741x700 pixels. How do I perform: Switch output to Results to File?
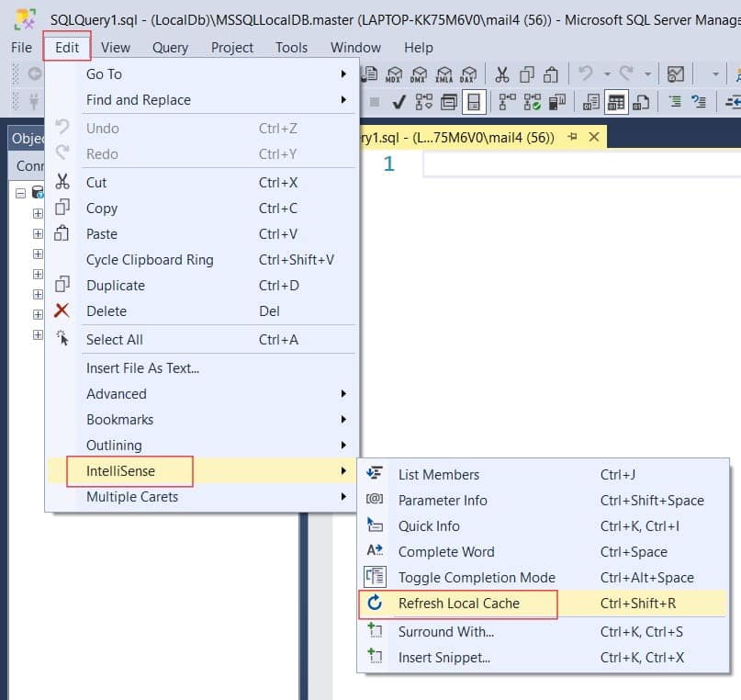640,102
